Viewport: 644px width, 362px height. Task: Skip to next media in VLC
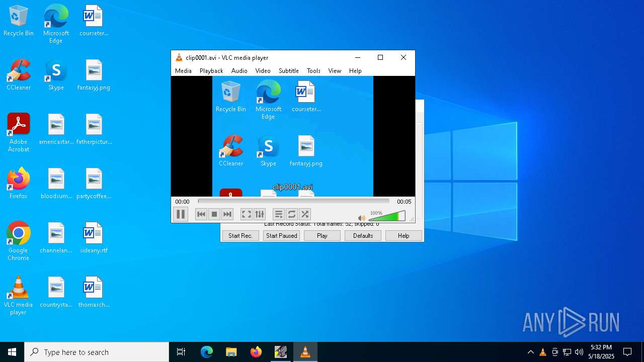pyautogui.click(x=227, y=214)
